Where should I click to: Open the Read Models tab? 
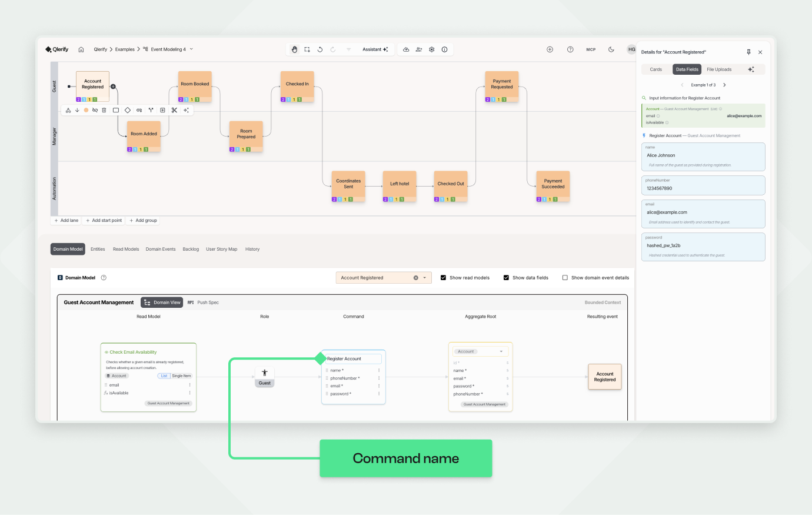[126, 249]
